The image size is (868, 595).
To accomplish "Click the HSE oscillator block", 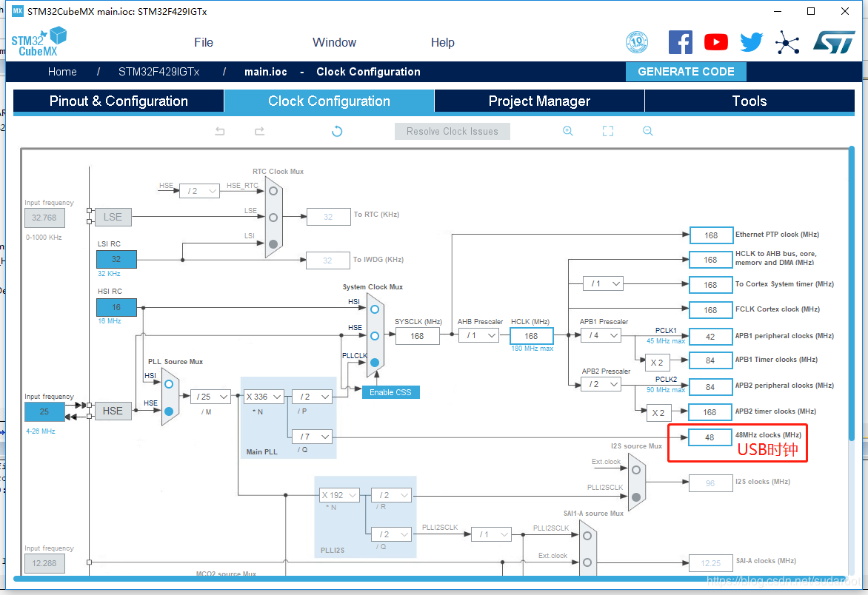I will [113, 411].
